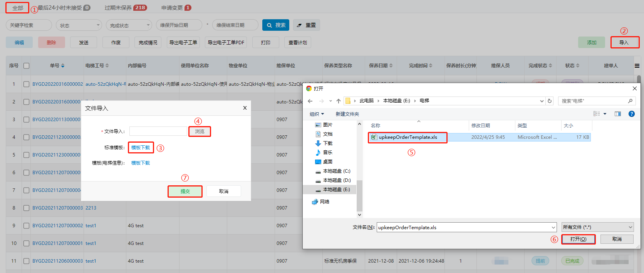Expand the 组织 menu in file dialog
The image size is (644, 273).
coord(317,114)
